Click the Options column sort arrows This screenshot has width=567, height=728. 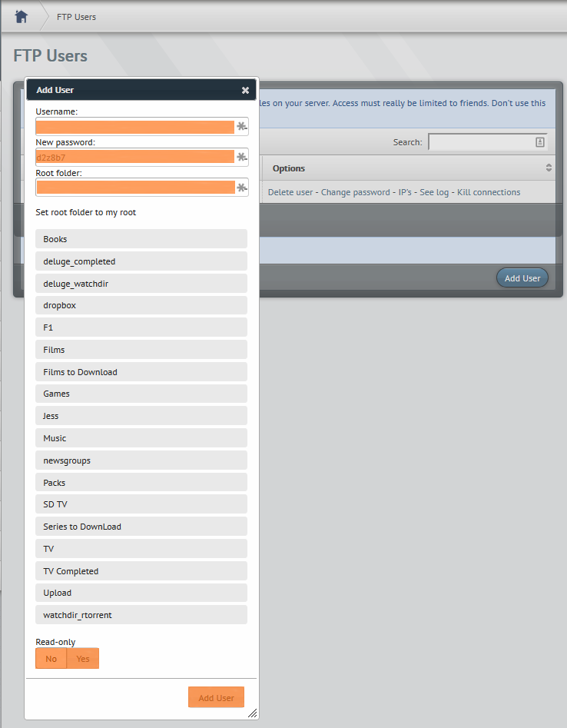click(x=549, y=168)
